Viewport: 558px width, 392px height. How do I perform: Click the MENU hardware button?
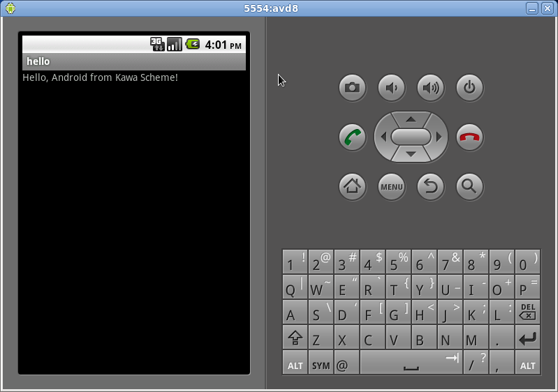(x=392, y=186)
